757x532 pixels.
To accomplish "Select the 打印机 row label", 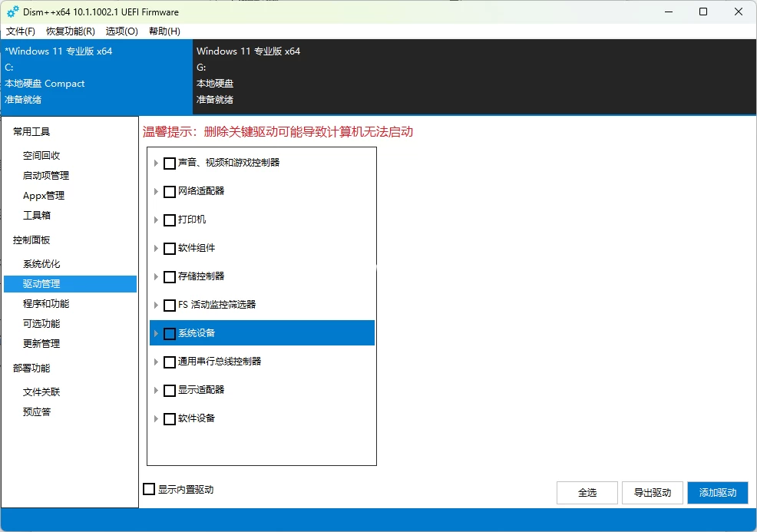I will click(192, 220).
